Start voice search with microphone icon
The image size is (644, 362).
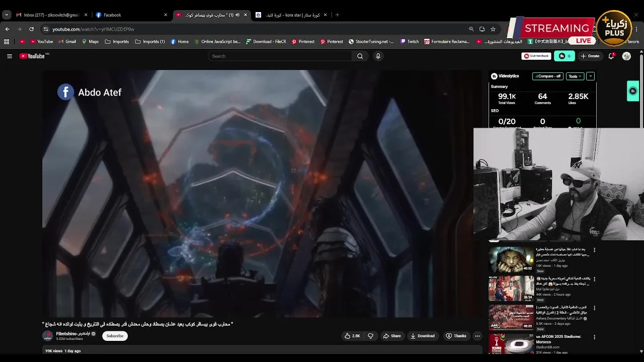coord(378,56)
